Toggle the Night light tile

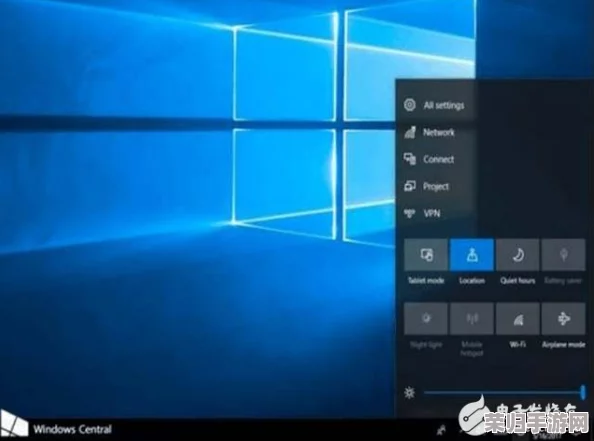point(426,319)
